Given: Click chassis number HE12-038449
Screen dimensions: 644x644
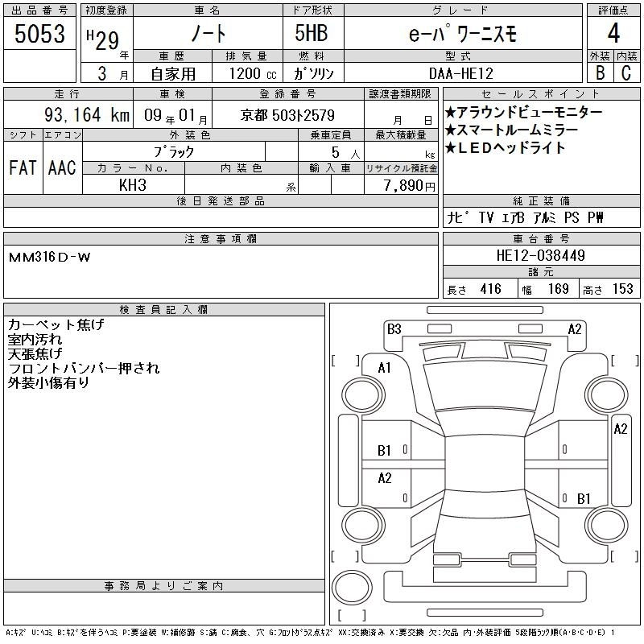Looking at the screenshot, I should [x=540, y=255].
